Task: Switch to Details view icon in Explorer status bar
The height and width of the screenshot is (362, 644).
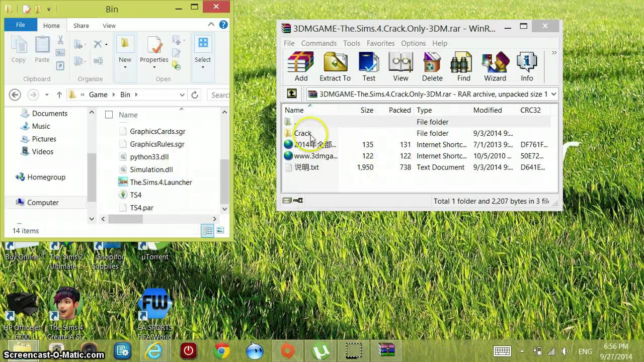Action: click(x=207, y=231)
